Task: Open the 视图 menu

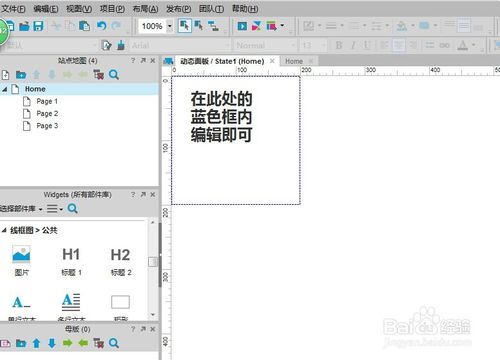Action: tap(79, 9)
